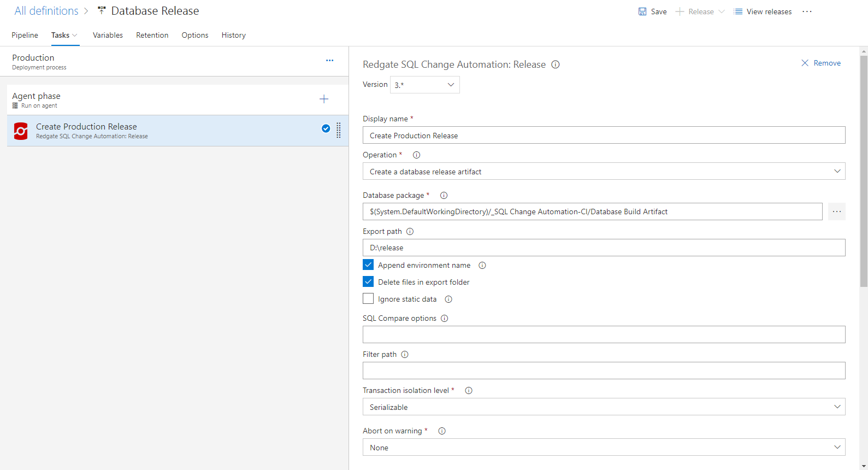Select the Create Production Release task
Image resolution: width=868 pixels, height=470 pixels.
178,131
